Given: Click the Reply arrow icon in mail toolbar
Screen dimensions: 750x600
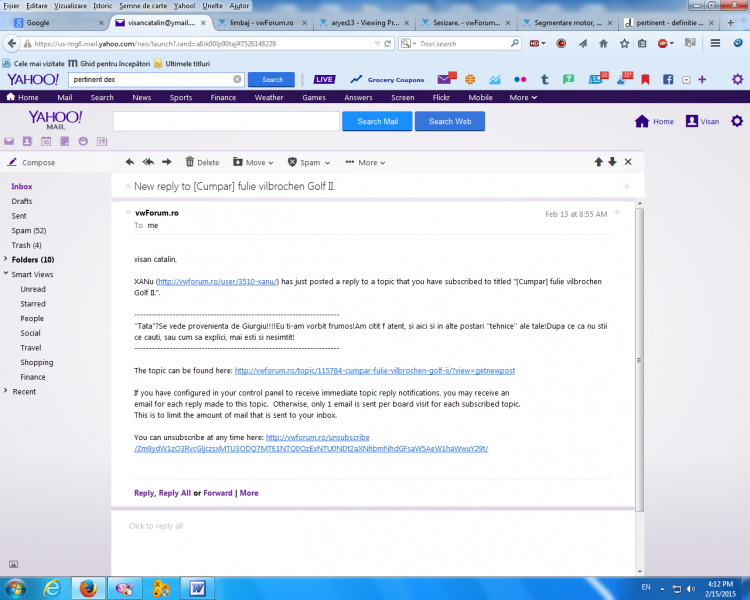Looking at the screenshot, I should [130, 162].
